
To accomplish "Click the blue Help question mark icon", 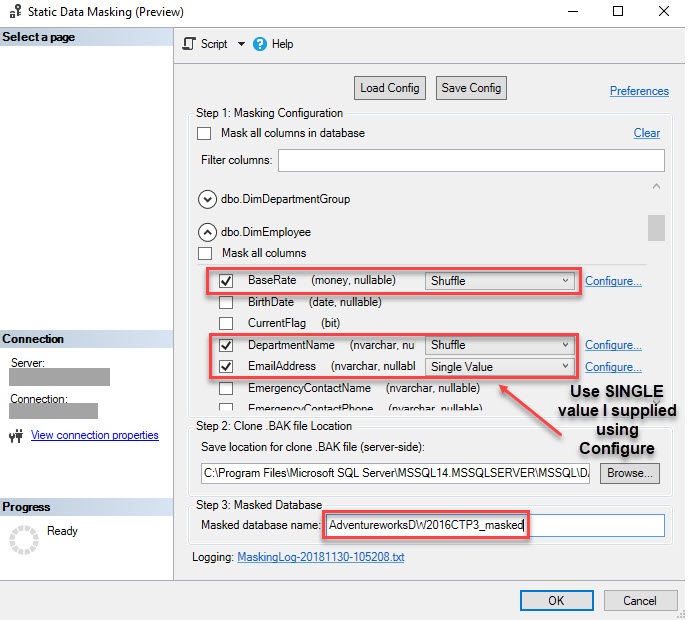I will tap(260, 44).
